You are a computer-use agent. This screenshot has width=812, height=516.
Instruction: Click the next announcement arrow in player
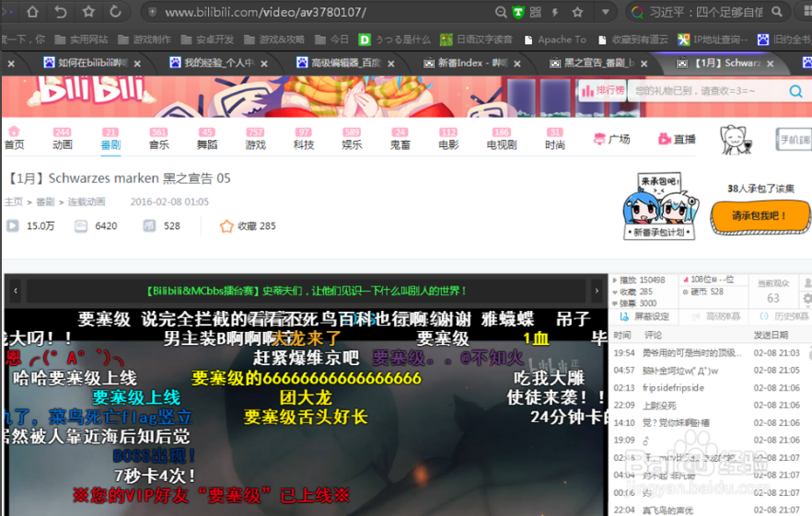[x=596, y=291]
